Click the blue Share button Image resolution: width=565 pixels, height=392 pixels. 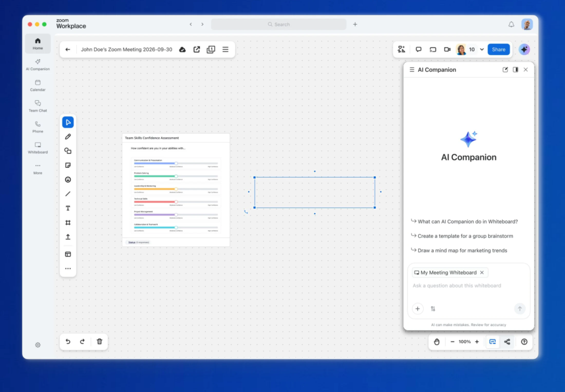(x=498, y=49)
